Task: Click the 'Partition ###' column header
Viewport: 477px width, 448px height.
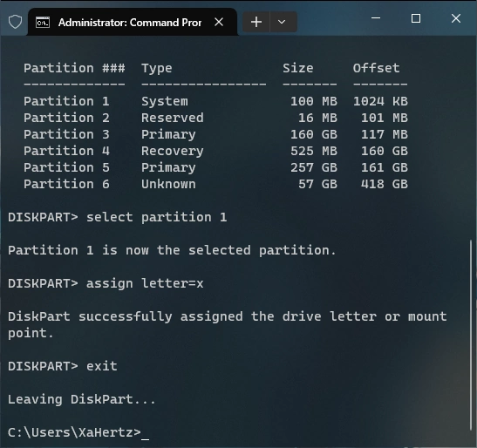Action: (74, 68)
